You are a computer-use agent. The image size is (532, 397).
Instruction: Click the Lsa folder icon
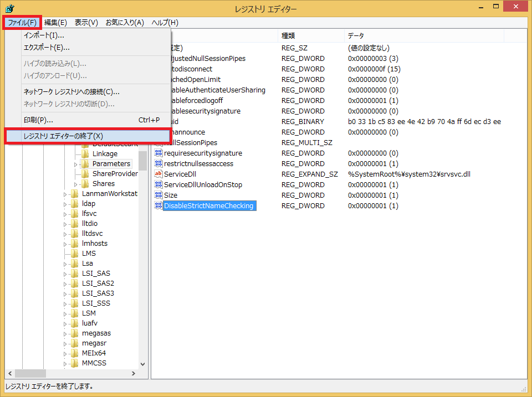pos(75,264)
